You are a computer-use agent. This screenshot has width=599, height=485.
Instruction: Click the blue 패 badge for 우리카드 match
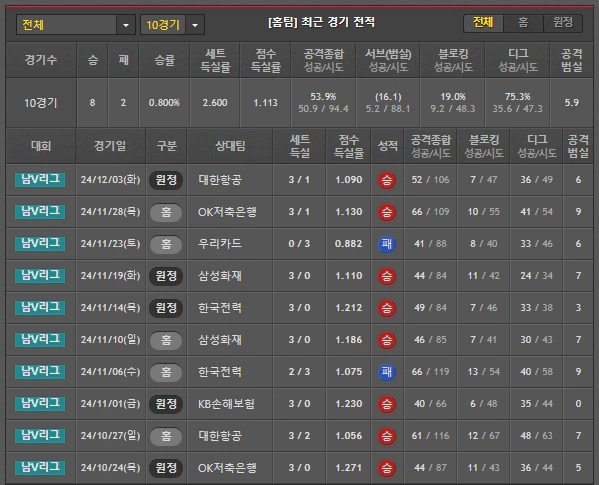click(x=387, y=244)
